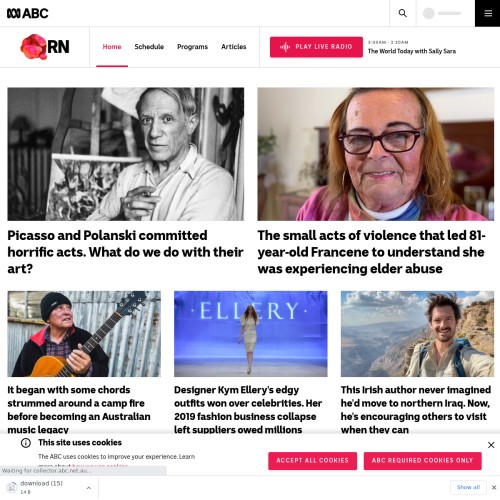Start Play Live Radio
The width and height of the screenshot is (500, 500).
click(316, 47)
